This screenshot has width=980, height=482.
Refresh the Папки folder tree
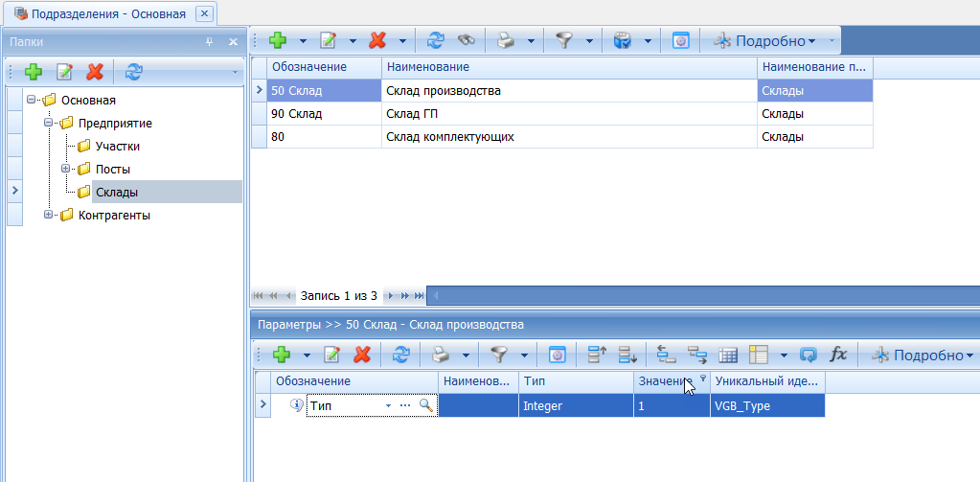[134, 72]
